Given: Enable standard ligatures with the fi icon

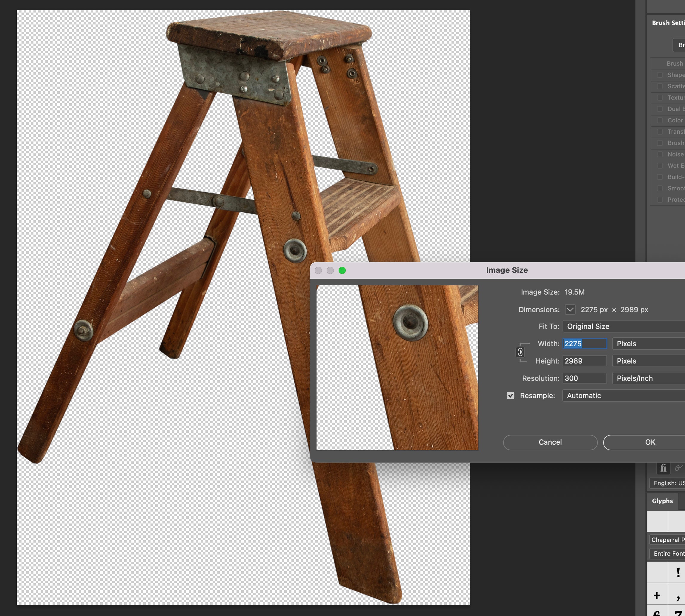Looking at the screenshot, I should click(x=663, y=469).
